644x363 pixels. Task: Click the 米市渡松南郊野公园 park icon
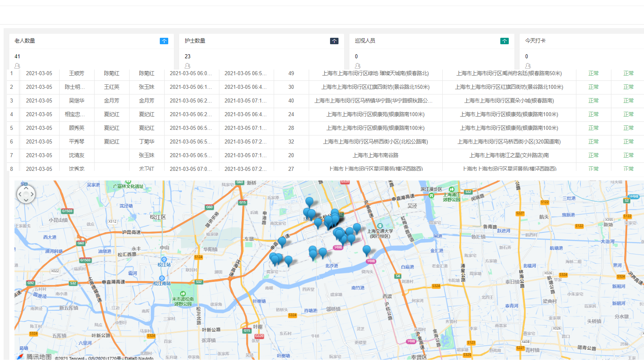pos(183,294)
